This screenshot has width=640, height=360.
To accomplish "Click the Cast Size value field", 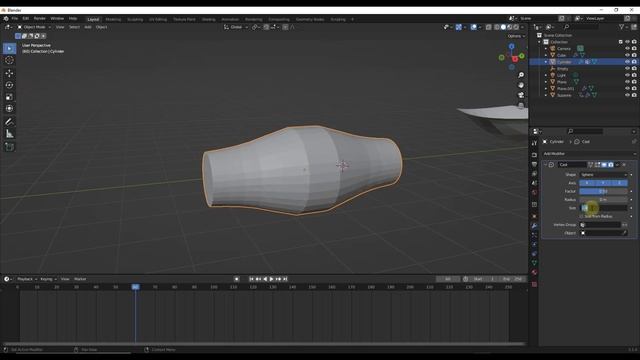I will [x=603, y=208].
